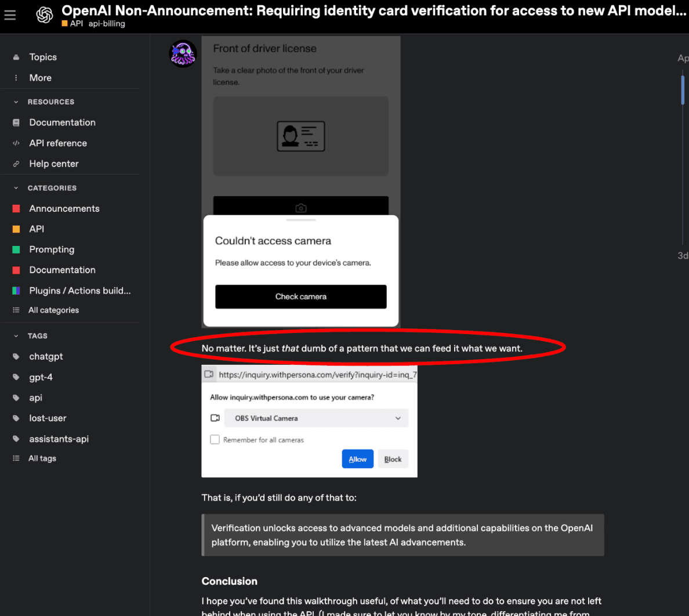Check Remember for all cameras box
Image resolution: width=689 pixels, height=616 pixels.
(215, 439)
